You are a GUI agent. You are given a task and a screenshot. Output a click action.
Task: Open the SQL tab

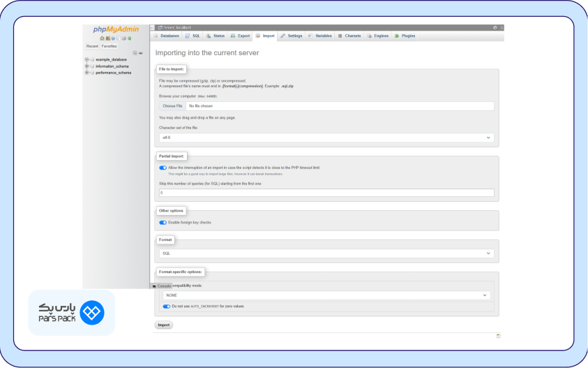(x=193, y=36)
